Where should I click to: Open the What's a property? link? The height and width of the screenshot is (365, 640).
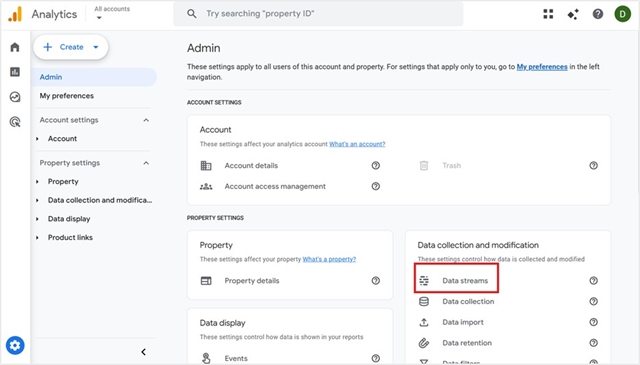coord(329,259)
